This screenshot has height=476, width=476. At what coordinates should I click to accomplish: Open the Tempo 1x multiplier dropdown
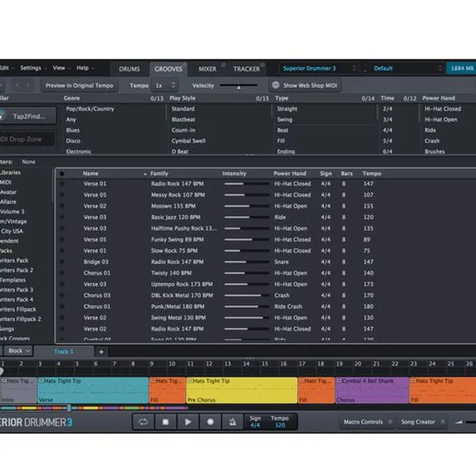click(x=165, y=85)
